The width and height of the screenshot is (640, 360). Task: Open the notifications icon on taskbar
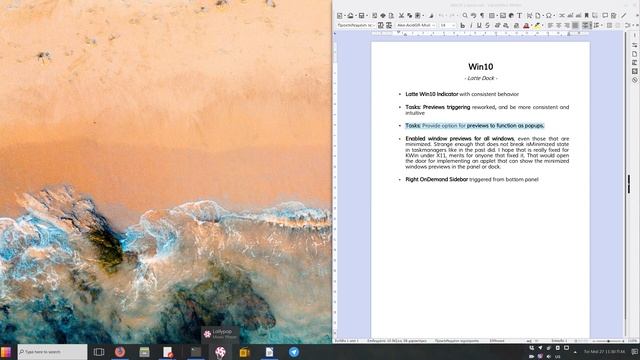click(x=635, y=351)
